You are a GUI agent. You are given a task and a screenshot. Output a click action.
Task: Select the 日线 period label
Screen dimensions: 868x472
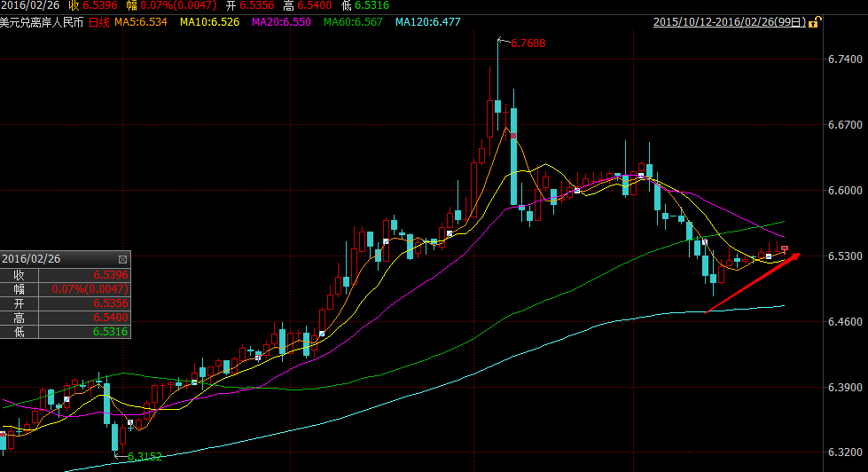pos(99,22)
